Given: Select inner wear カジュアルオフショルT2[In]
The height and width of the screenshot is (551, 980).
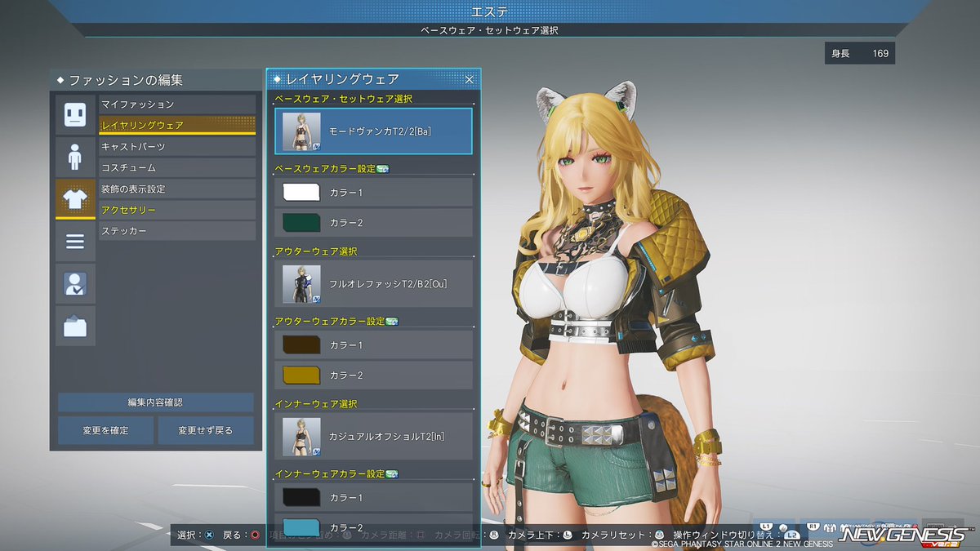Looking at the screenshot, I should tap(373, 436).
